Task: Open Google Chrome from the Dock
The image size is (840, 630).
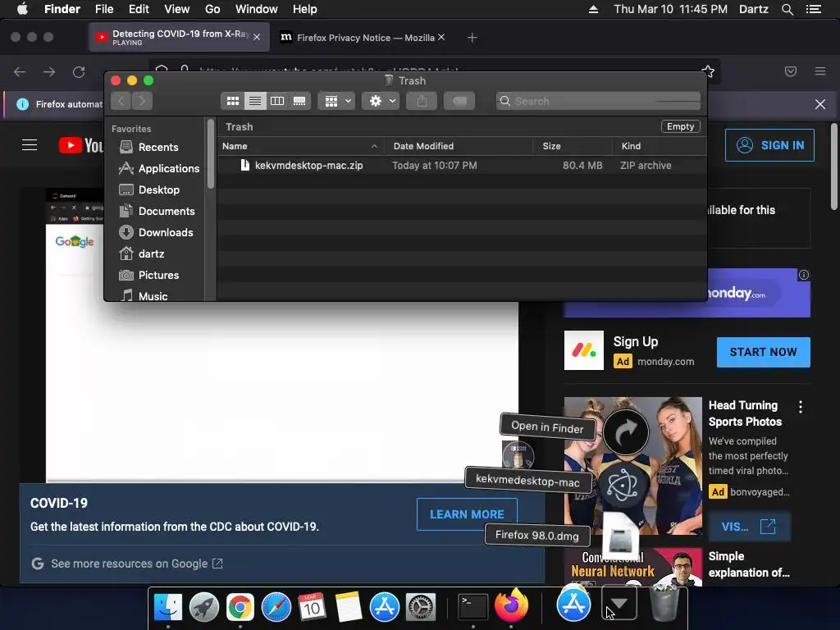Action: point(240,607)
